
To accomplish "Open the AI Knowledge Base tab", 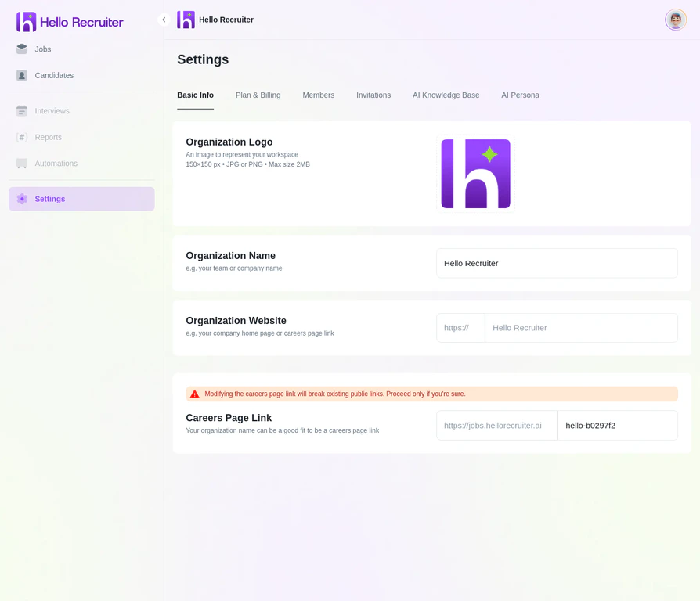I will 446,95.
